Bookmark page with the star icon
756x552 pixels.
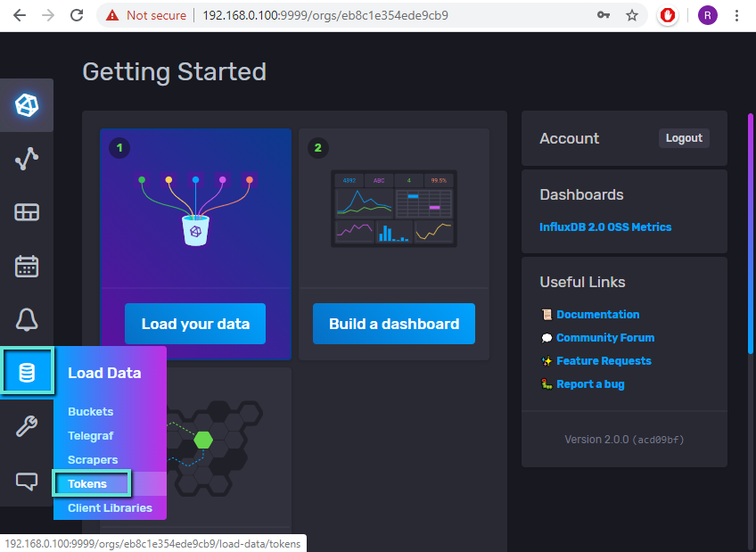click(x=632, y=15)
